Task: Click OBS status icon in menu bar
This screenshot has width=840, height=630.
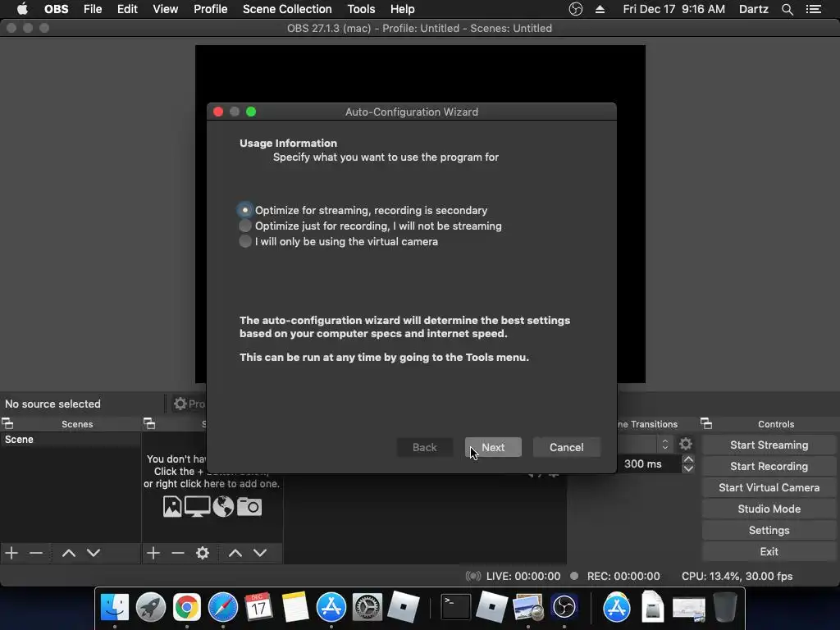Action: click(575, 9)
